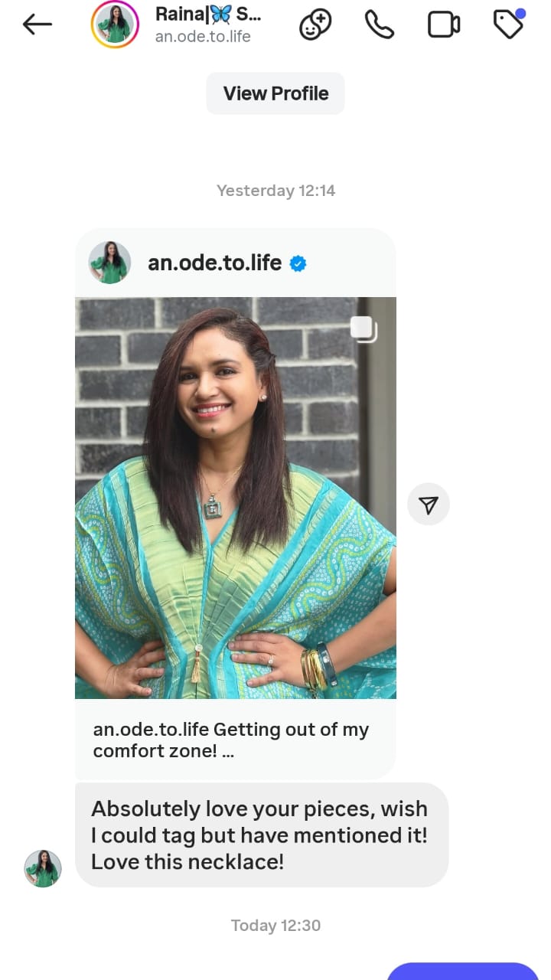This screenshot has height=980, width=551.
Task: Tap the an.ode.to.life handle under header name
Action: (203, 36)
